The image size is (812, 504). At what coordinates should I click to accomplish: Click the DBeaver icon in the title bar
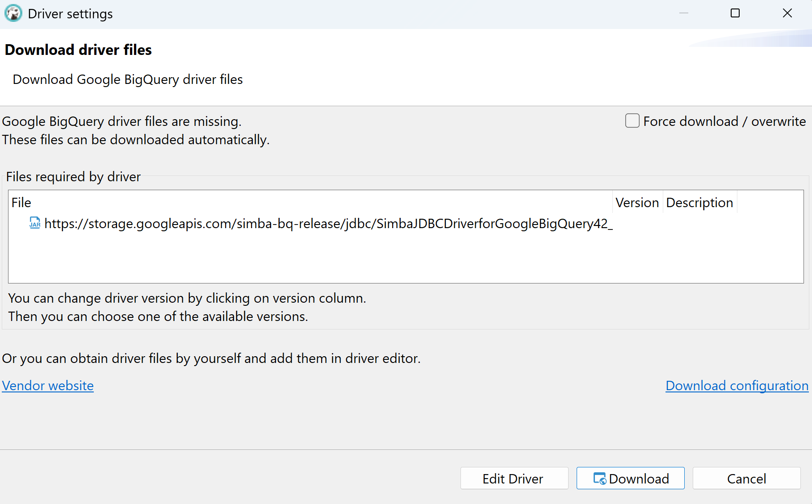(x=13, y=13)
